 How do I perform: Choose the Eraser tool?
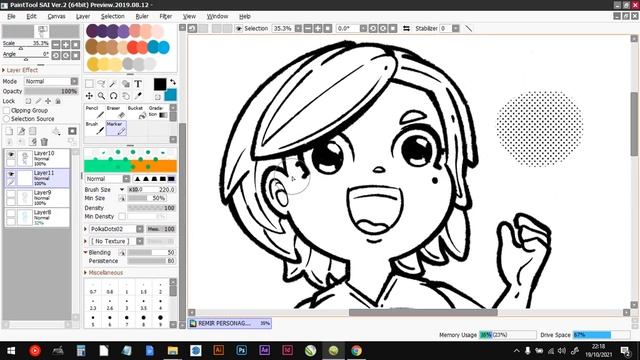116,113
